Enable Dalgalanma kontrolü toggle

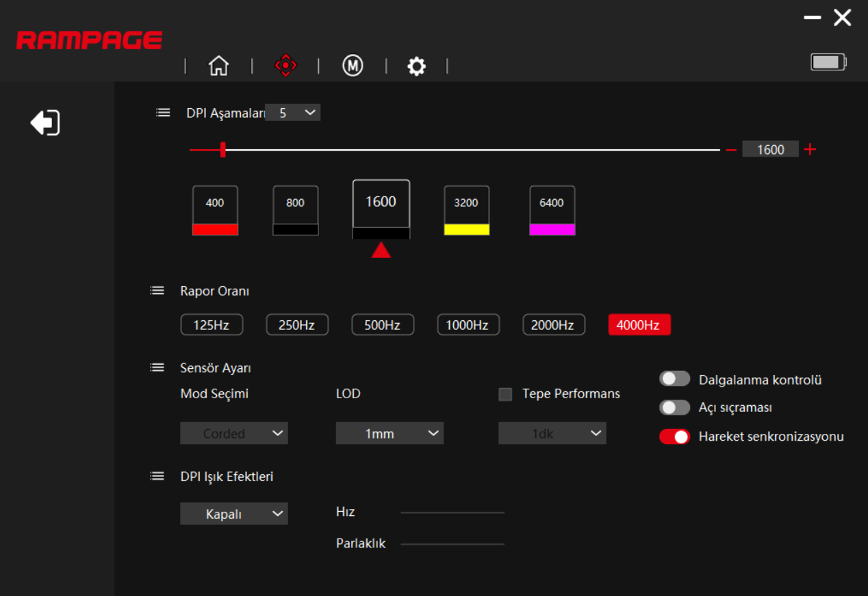pyautogui.click(x=674, y=378)
